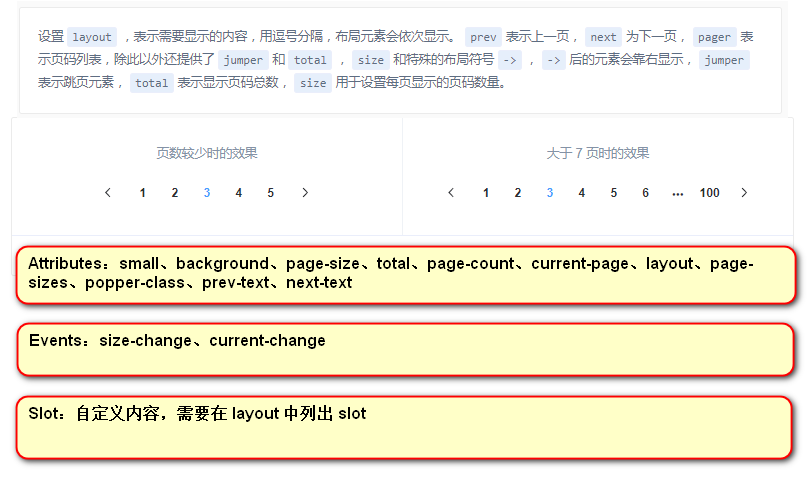Image resolution: width=811 pixels, height=484 pixels.
Task: Click the heading 大于 7 页时的效果
Action: (597, 153)
